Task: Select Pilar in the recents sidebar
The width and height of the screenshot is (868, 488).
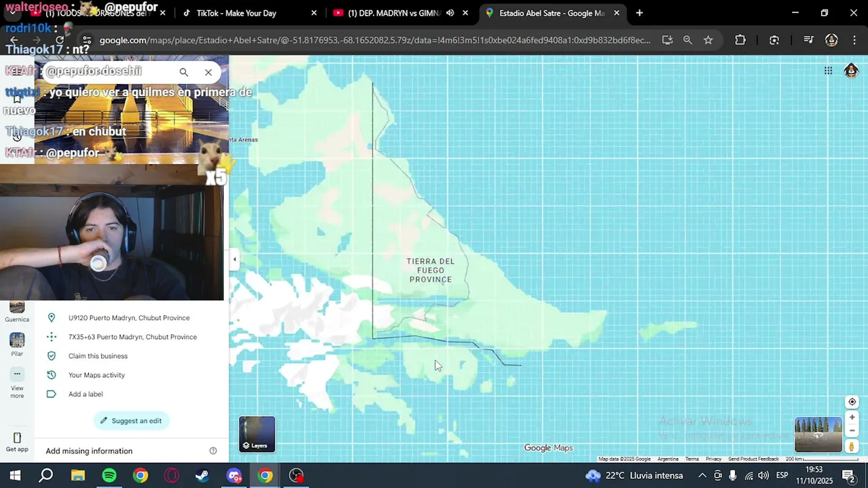Action: tap(17, 344)
